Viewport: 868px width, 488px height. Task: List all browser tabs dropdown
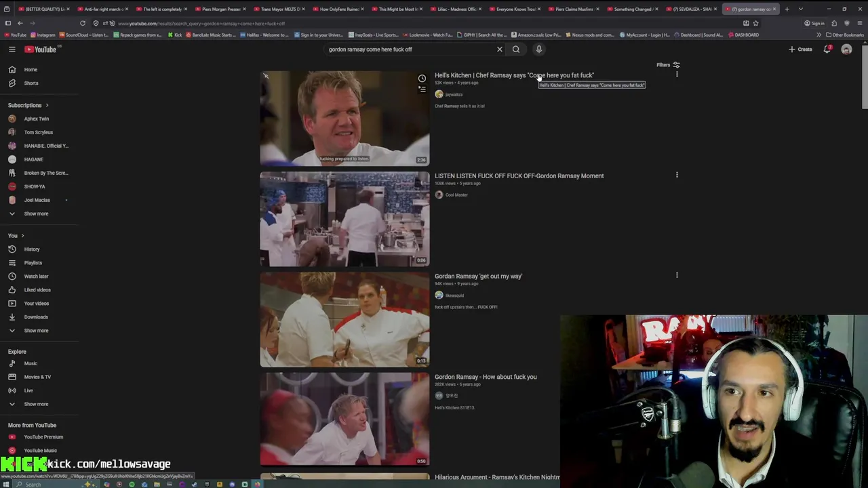pos(801,9)
